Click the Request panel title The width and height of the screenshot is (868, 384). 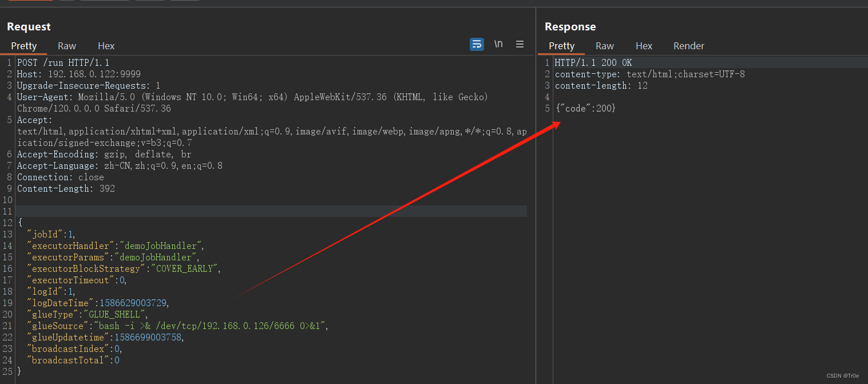pos(29,27)
